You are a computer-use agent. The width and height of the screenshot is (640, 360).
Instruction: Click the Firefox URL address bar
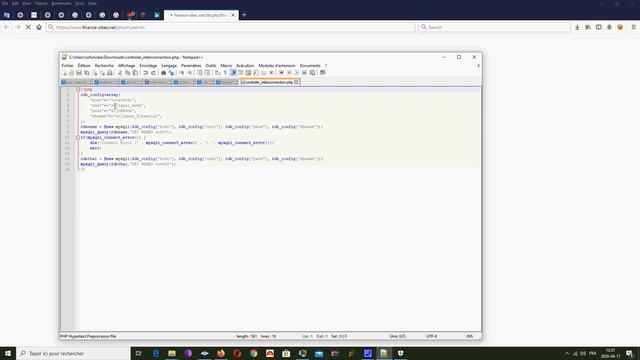coord(231,27)
